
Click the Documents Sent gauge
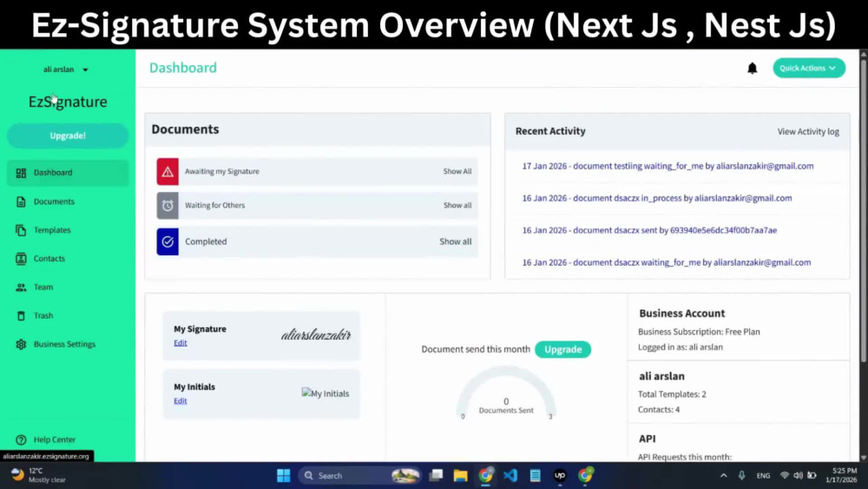click(x=506, y=393)
